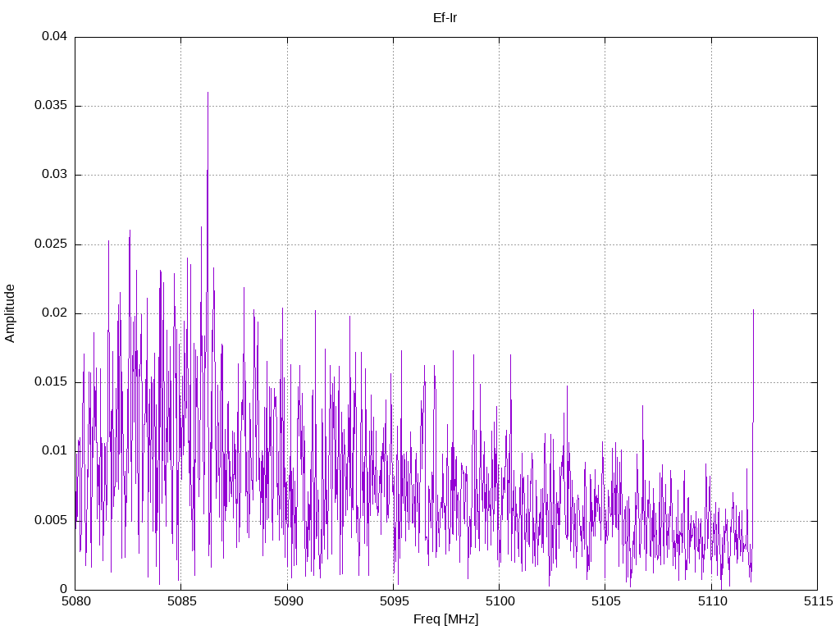Image resolution: width=840 pixels, height=630 pixels.
Task: Click x-axis tick label 5080
Action: 75,601
